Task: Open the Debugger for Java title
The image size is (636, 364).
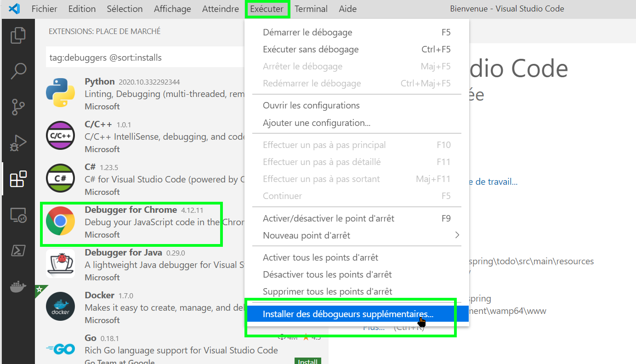Action: click(x=123, y=252)
